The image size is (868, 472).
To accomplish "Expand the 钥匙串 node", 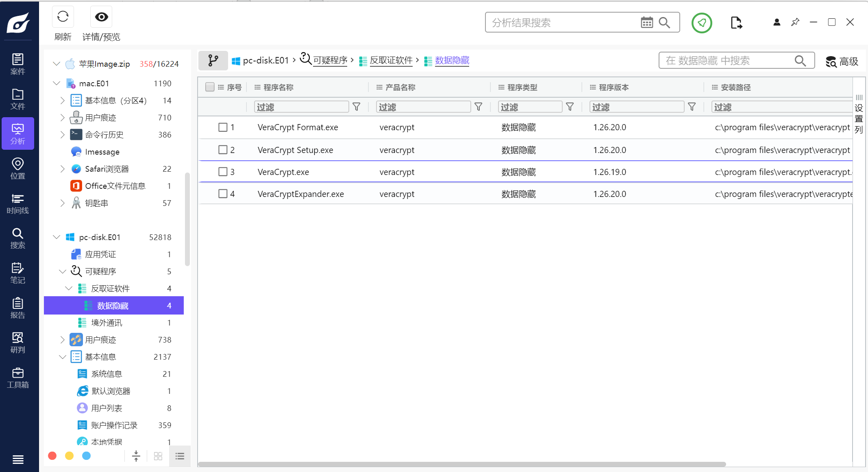I will click(x=62, y=203).
